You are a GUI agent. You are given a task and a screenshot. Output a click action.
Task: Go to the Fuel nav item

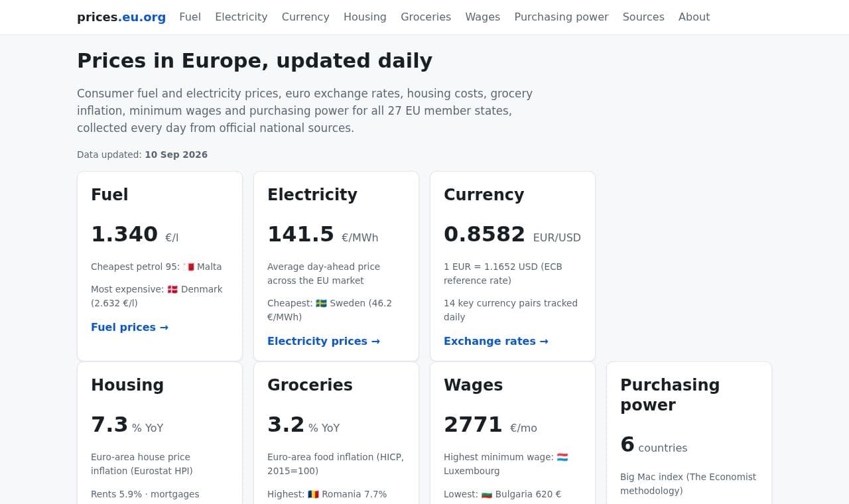click(x=190, y=17)
